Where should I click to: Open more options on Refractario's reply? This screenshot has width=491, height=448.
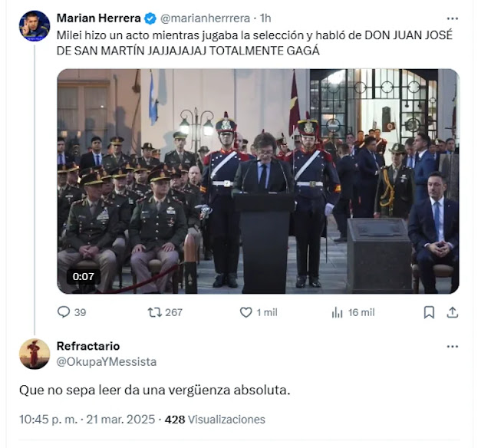click(x=453, y=347)
